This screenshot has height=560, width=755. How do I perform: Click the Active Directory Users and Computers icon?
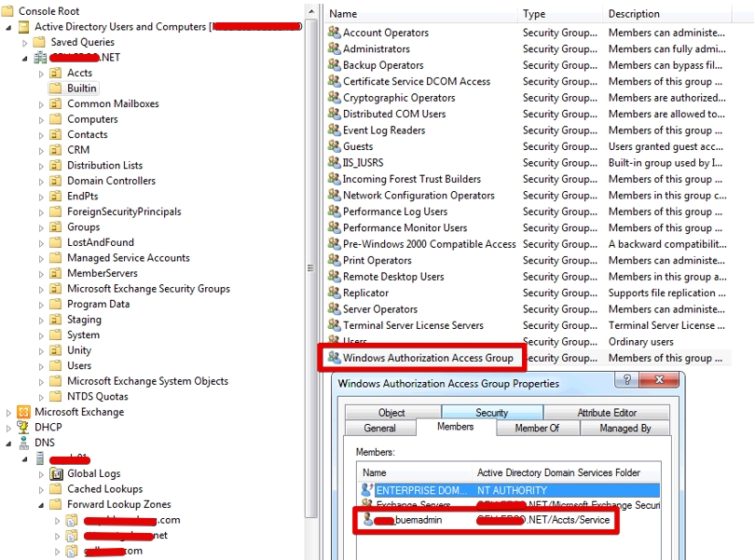point(24,27)
